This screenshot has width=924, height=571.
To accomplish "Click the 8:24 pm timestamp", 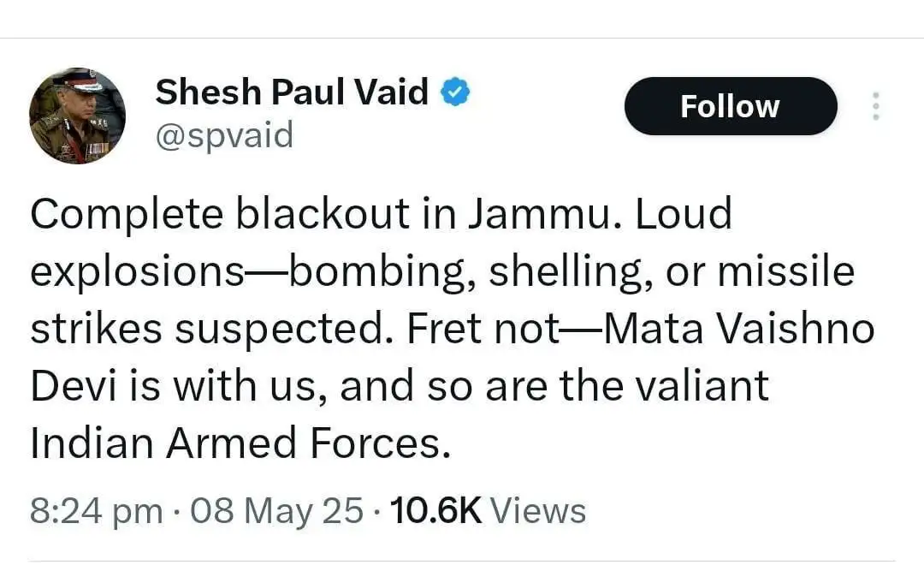I will [96, 511].
